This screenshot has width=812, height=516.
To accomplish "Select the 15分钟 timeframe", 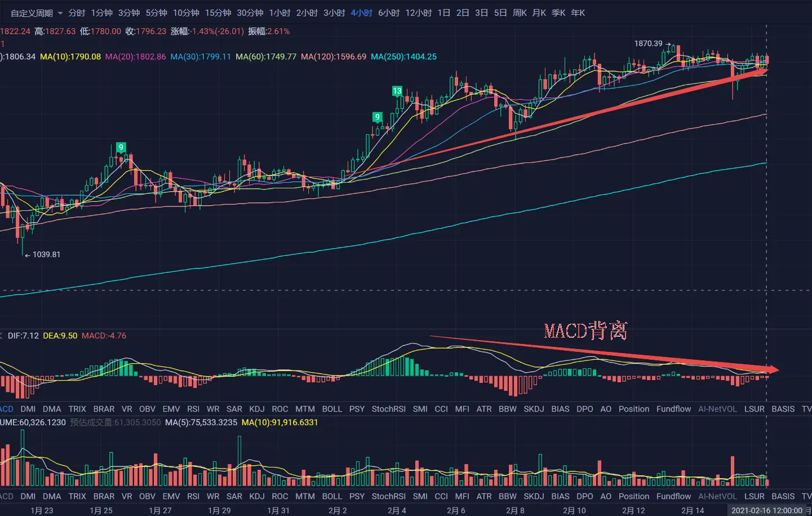I will [x=218, y=13].
